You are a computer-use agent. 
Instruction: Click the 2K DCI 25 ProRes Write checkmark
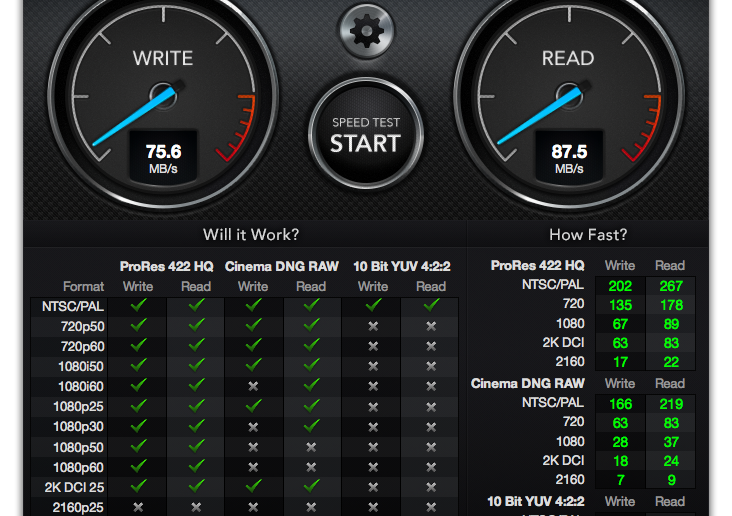click(138, 486)
